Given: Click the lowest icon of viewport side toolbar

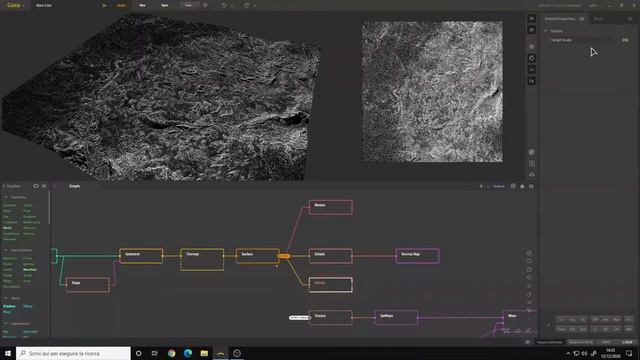Looking at the screenshot, I should point(531,174).
